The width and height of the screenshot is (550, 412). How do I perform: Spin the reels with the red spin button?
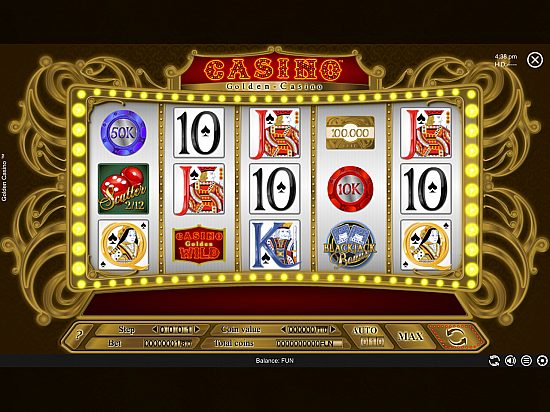(456, 337)
